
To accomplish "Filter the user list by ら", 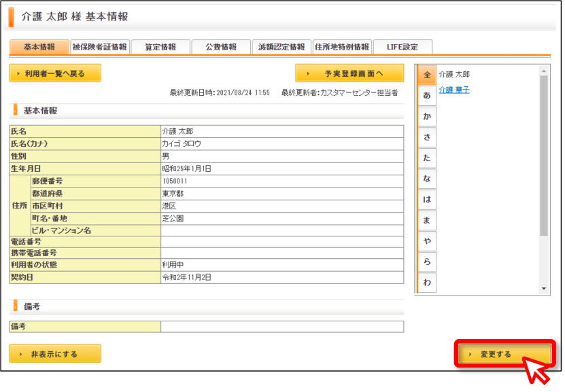I will [427, 262].
